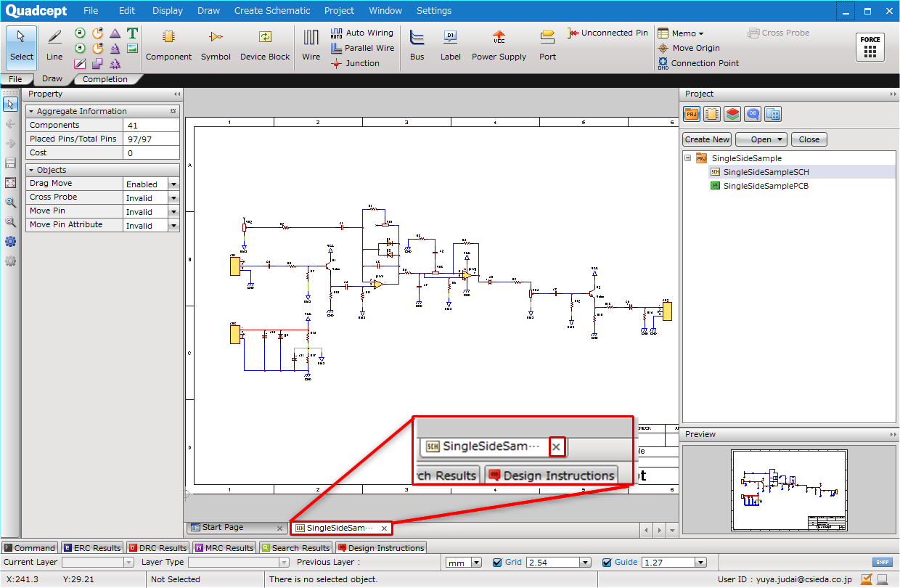Toggle the SNAP button in bottom bar
This screenshot has width=900, height=588.
(x=882, y=562)
